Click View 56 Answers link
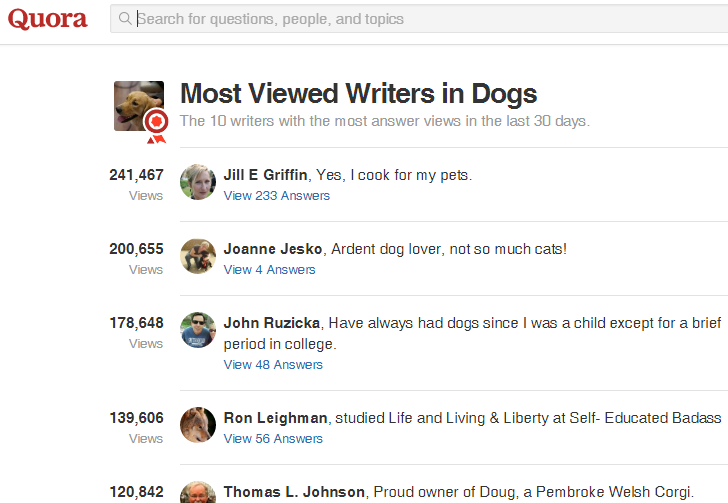This screenshot has width=728, height=503. coord(273,438)
